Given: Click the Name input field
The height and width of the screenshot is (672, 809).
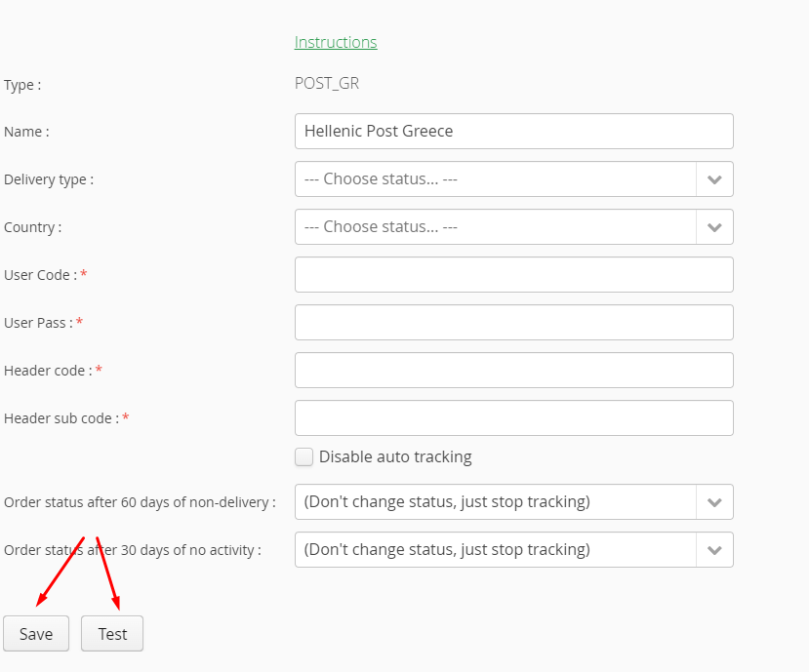Looking at the screenshot, I should 514,131.
